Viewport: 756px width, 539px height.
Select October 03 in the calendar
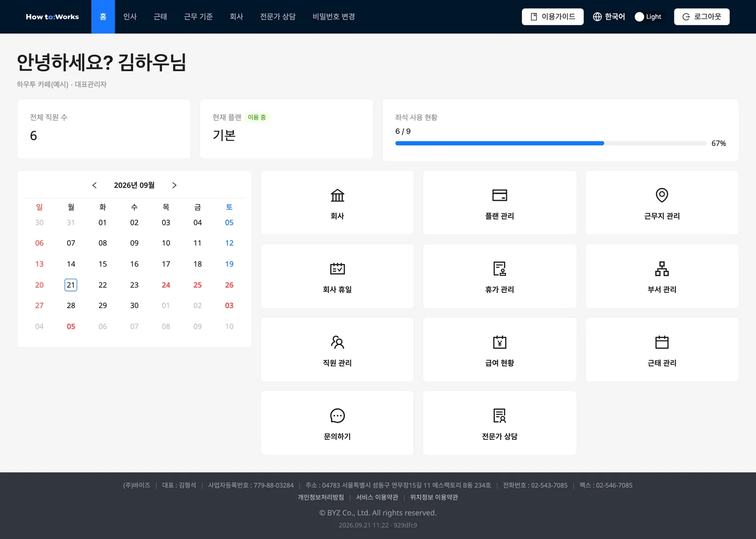click(229, 306)
